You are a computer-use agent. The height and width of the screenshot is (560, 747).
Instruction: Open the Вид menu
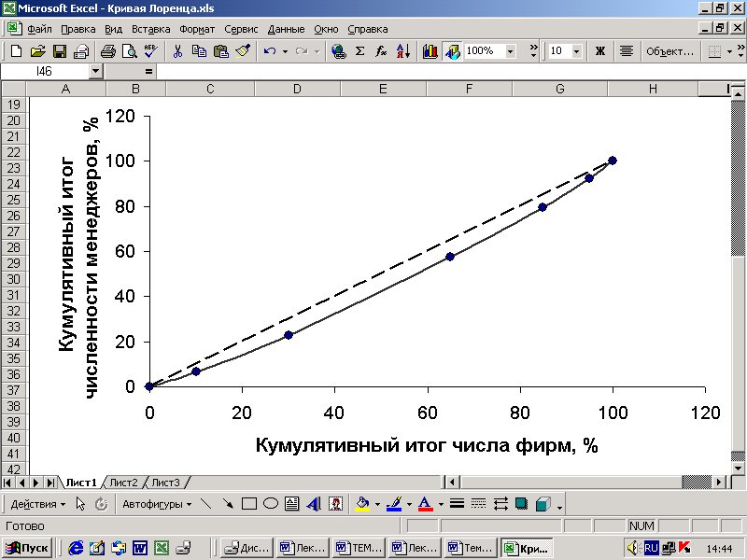point(113,29)
